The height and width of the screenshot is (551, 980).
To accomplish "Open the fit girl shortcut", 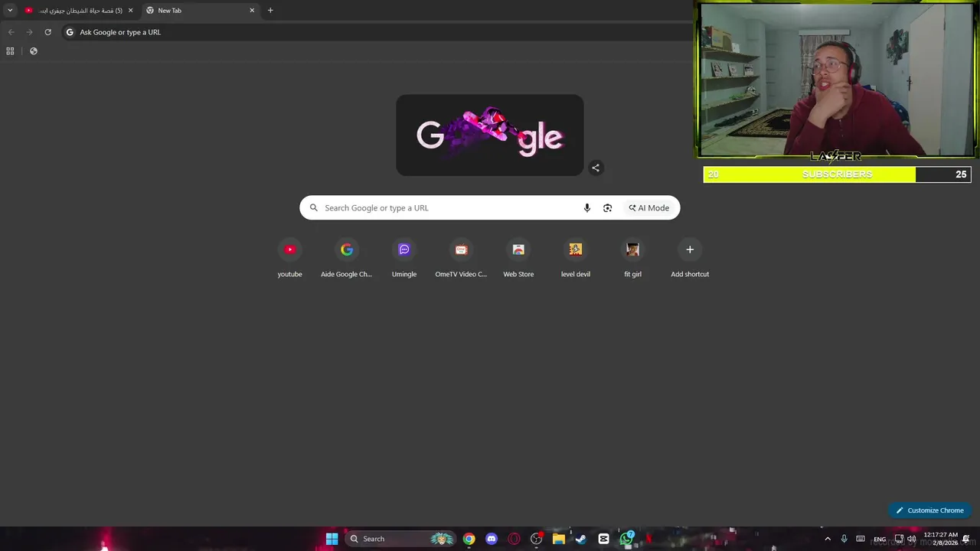I will (x=632, y=259).
